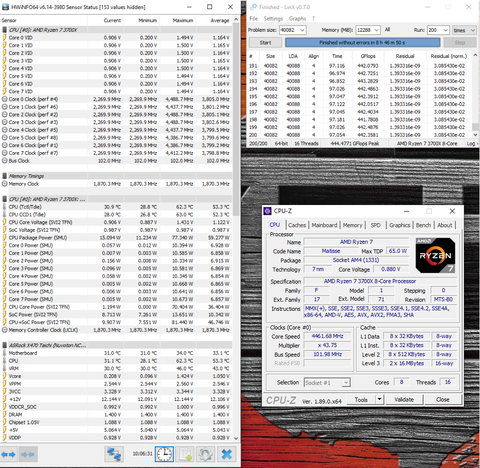Click result row 200 in LinX
The width and height of the screenshot is (480, 468).
360,135
